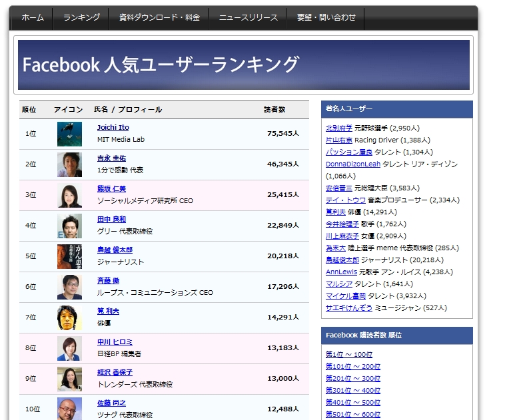The height and width of the screenshot is (420, 507).
Task: Click the 読者数 column header
Action: pos(274,110)
